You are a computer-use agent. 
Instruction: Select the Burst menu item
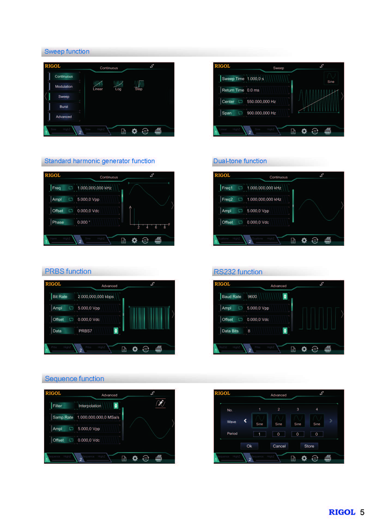[64, 107]
